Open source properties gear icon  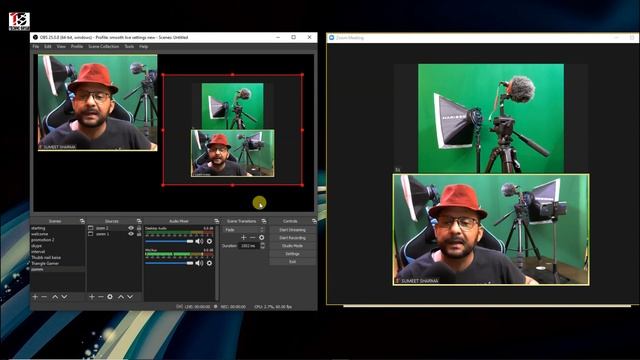tap(110, 297)
